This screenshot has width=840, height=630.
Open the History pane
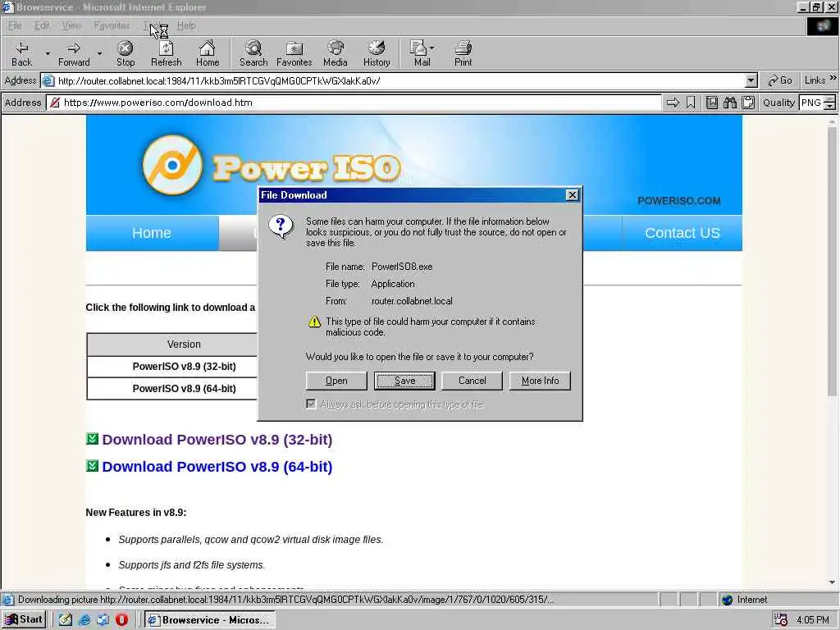point(377,53)
